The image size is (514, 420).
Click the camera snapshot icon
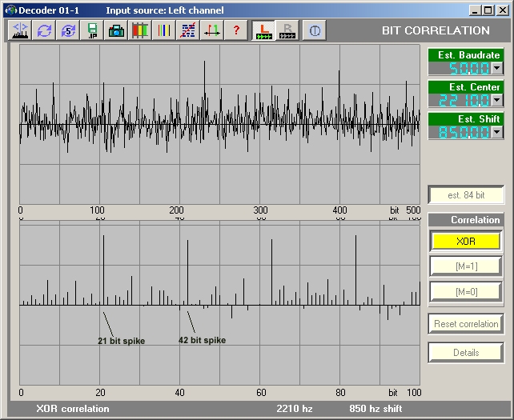[x=116, y=30]
